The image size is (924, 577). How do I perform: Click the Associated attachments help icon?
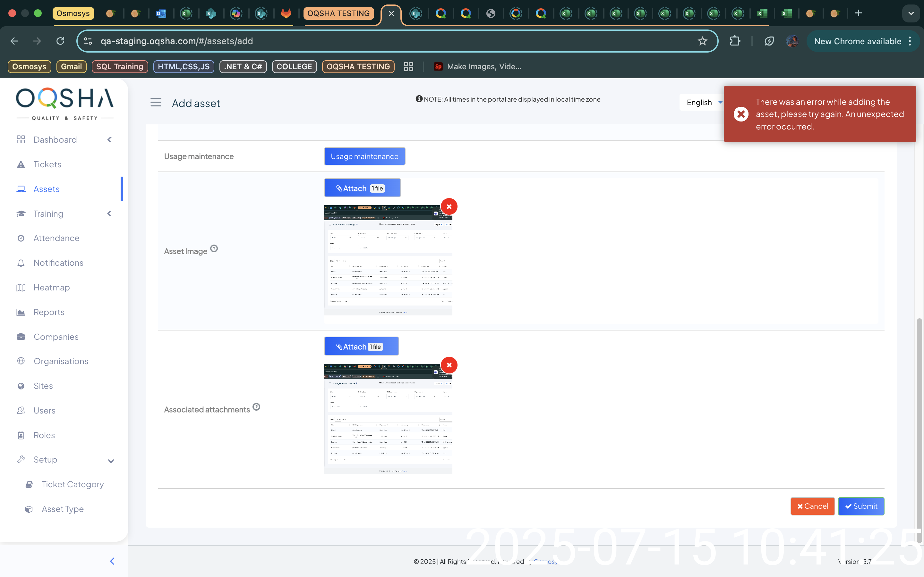(x=257, y=407)
